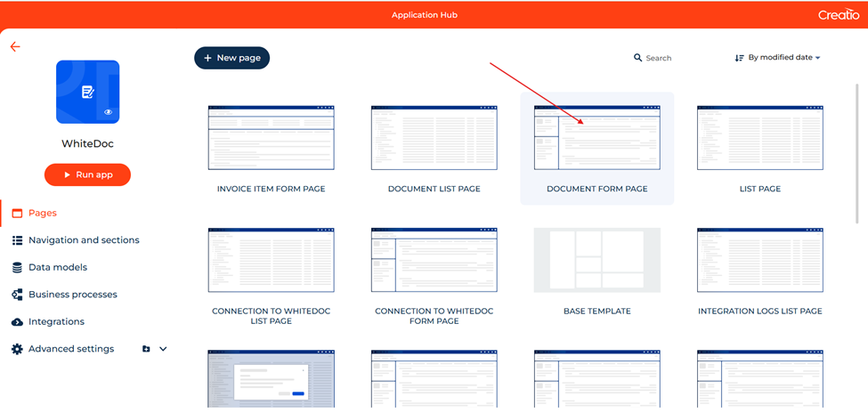Open Navigation and sections
Screen dimensions: 868x413
click(x=83, y=240)
